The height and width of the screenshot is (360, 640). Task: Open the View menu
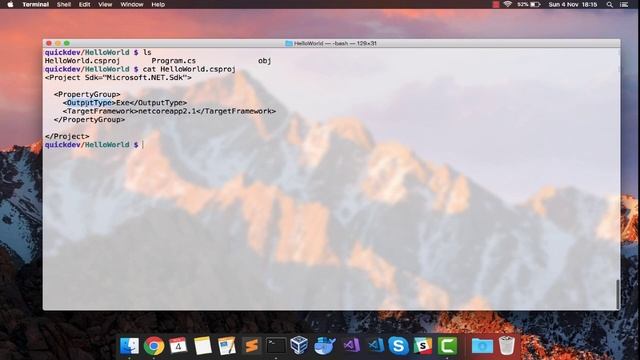tap(105, 4)
